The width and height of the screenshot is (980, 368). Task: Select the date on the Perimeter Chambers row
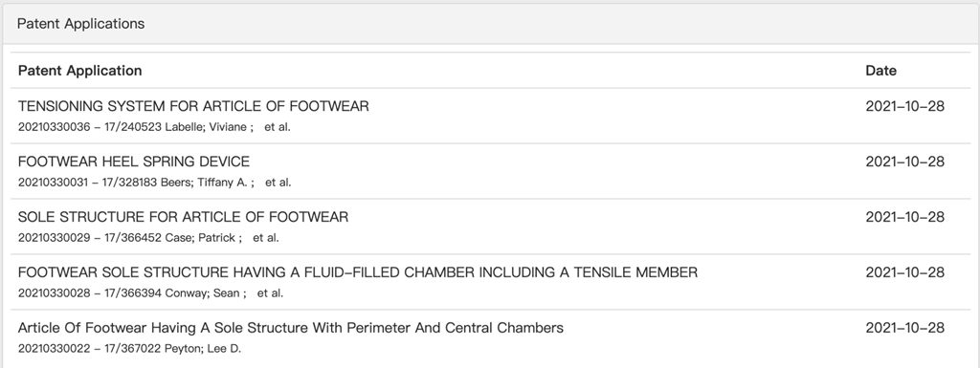[905, 328]
